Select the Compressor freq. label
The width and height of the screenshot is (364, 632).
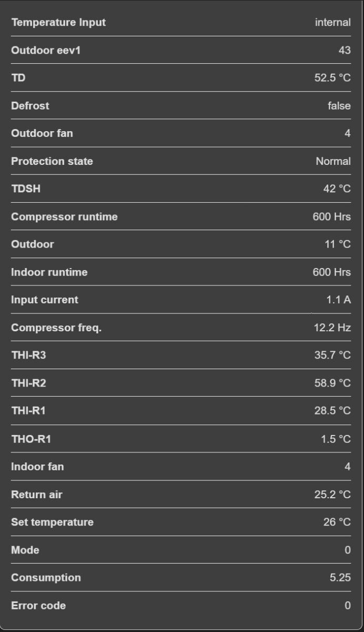[x=56, y=328]
